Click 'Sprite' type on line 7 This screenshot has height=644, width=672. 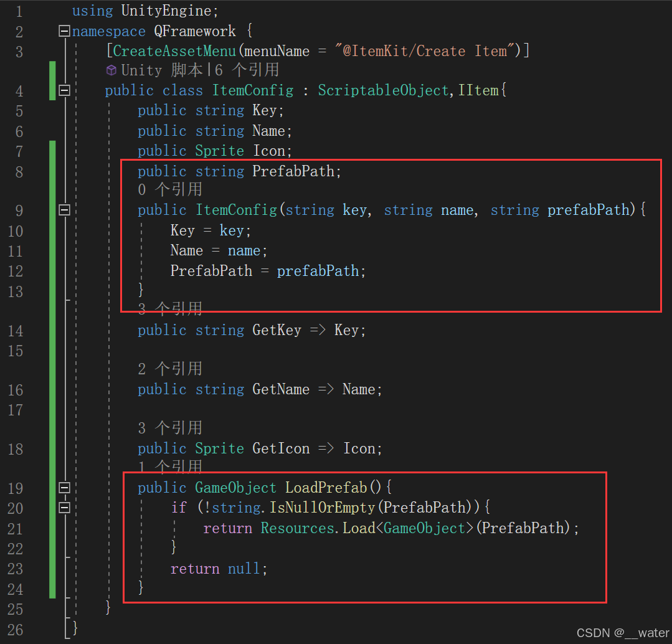[219, 151]
